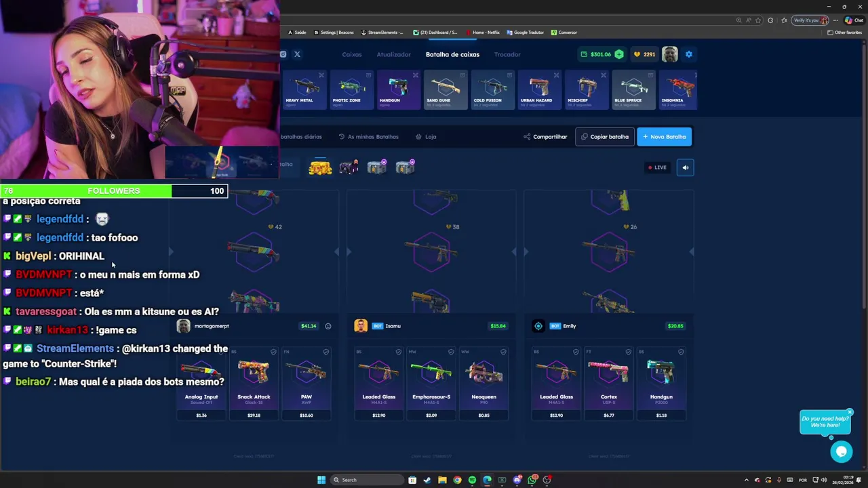Screen dimensions: 868x488
Task: Mute battle sound with speaker icon
Action: (x=685, y=167)
